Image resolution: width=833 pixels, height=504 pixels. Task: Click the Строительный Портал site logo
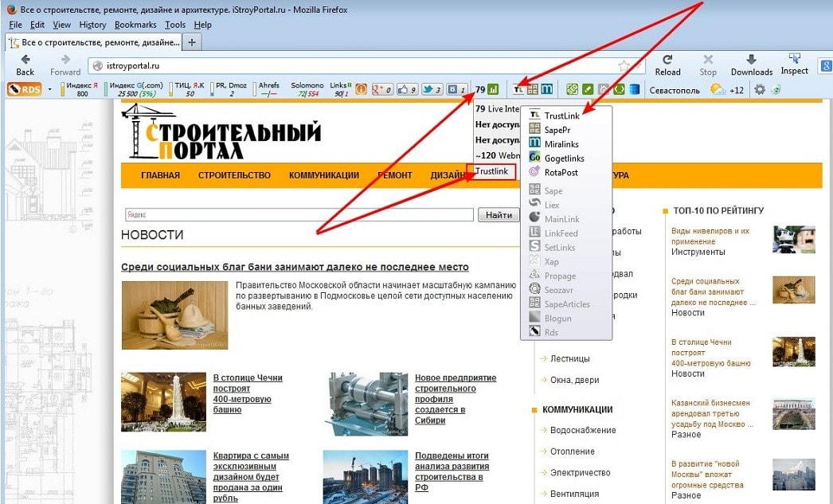(221, 131)
